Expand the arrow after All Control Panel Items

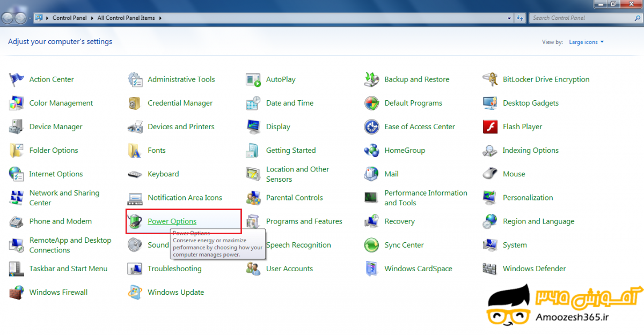[160, 18]
